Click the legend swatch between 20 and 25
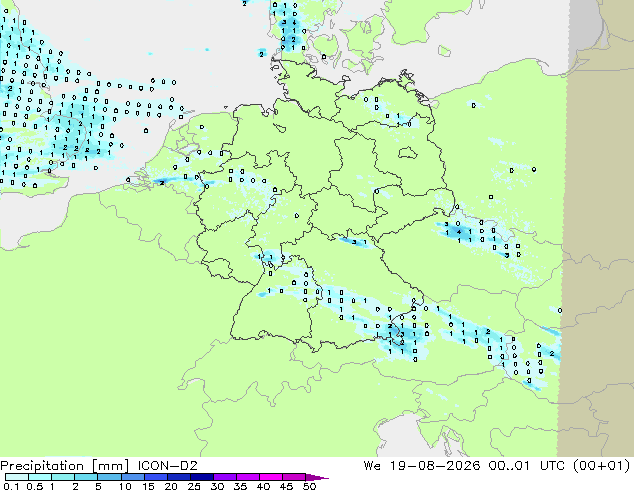 [x=179, y=477]
